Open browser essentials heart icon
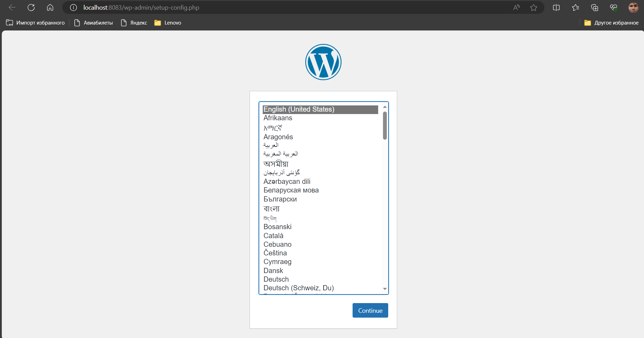The width and height of the screenshot is (644, 338). [x=614, y=8]
